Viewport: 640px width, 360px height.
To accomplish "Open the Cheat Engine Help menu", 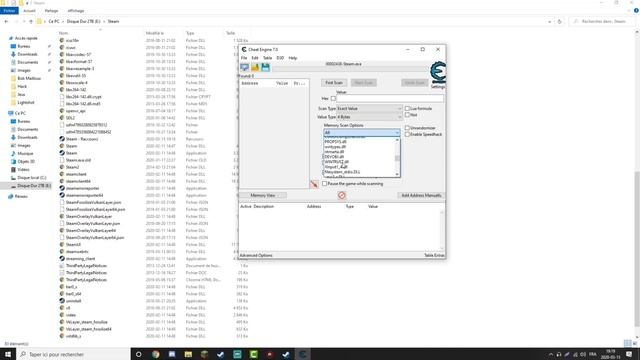I will tap(293, 58).
